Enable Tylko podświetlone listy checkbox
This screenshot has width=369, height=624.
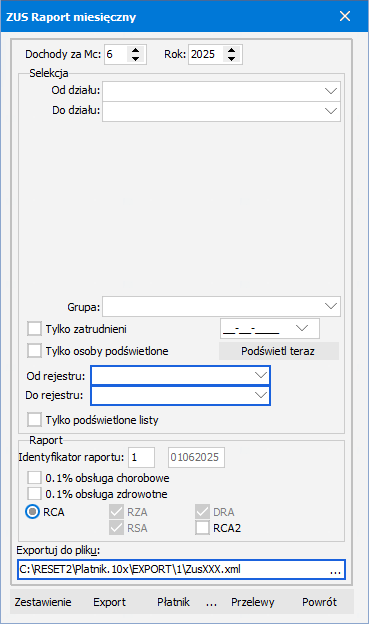34,419
